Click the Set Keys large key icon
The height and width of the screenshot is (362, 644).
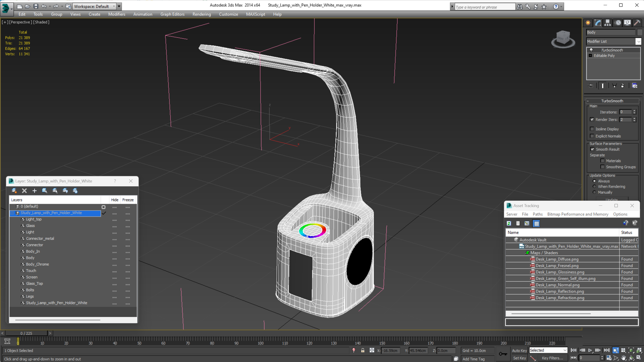tap(503, 354)
